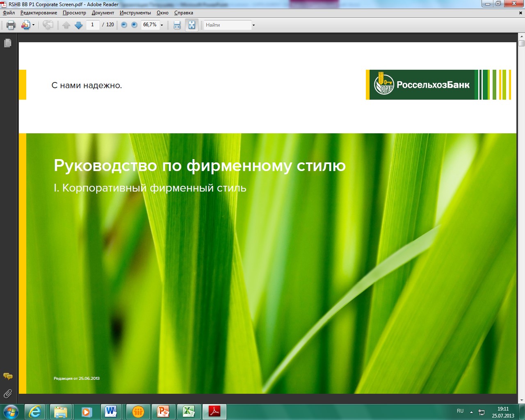The image size is (525, 420).
Task: Go to next page with down arrow
Action: 79,25
